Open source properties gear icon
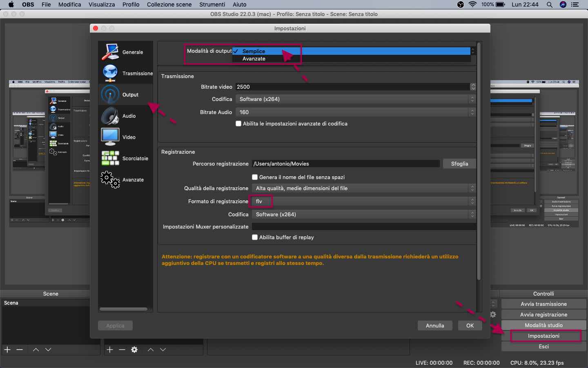588x368 pixels. pyautogui.click(x=134, y=350)
